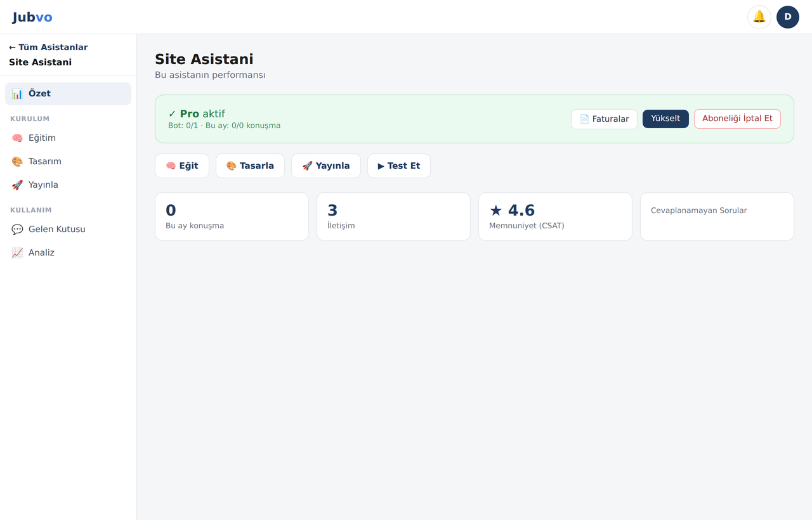Click the notification bell icon
The height and width of the screenshot is (520, 812).
click(759, 17)
